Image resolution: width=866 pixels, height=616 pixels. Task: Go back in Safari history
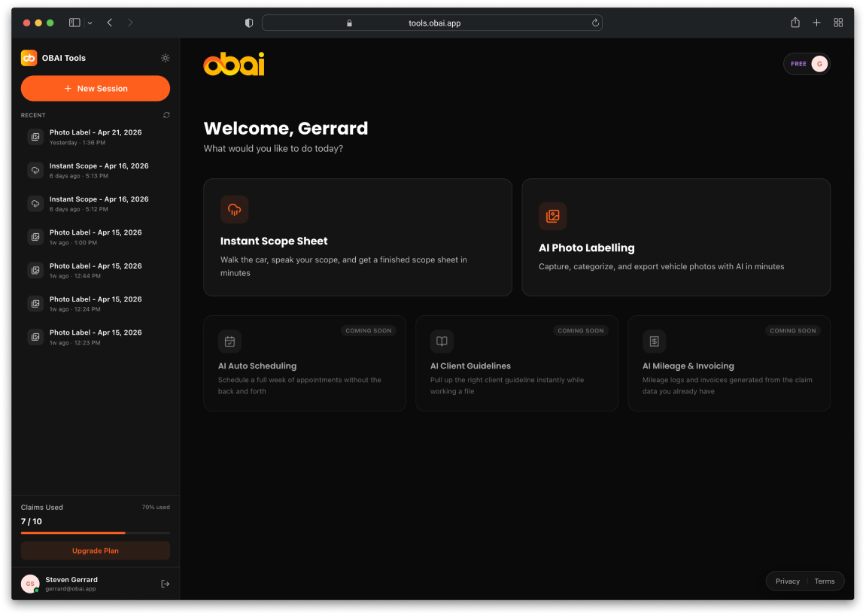pyautogui.click(x=110, y=23)
